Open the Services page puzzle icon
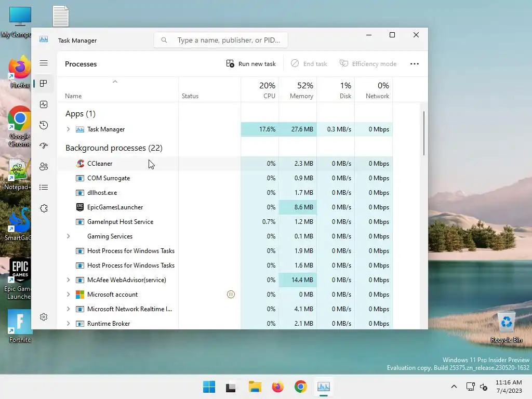This screenshot has width=532, height=399. click(x=44, y=208)
